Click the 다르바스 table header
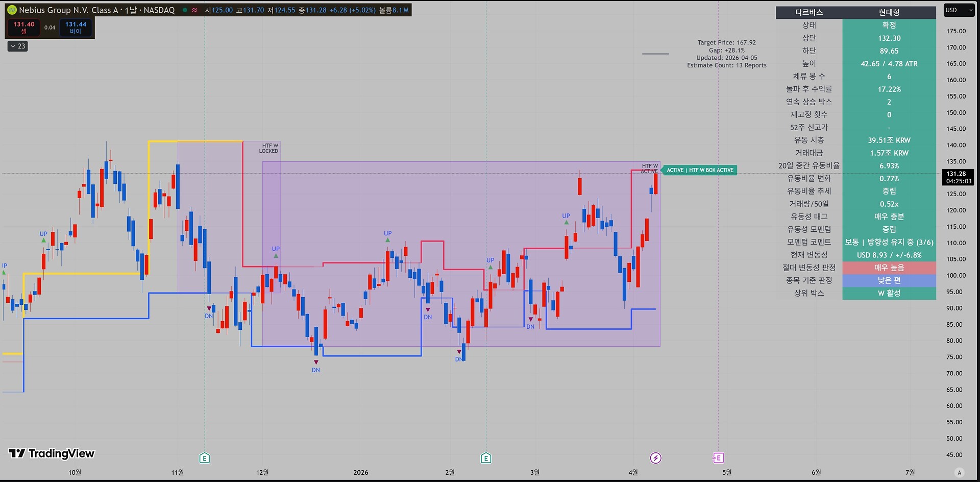This screenshot has width=980, height=482. (x=809, y=12)
